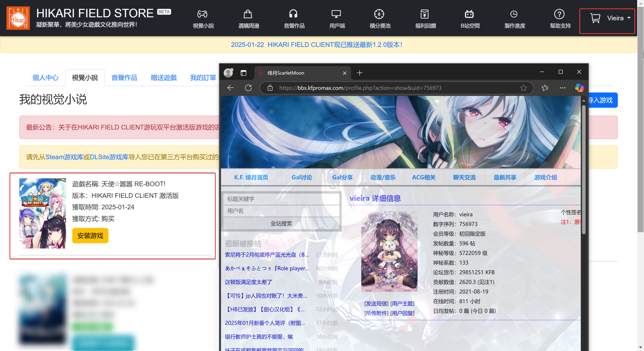Star this page as a favorite
This screenshot has height=351, width=644.
524,88
